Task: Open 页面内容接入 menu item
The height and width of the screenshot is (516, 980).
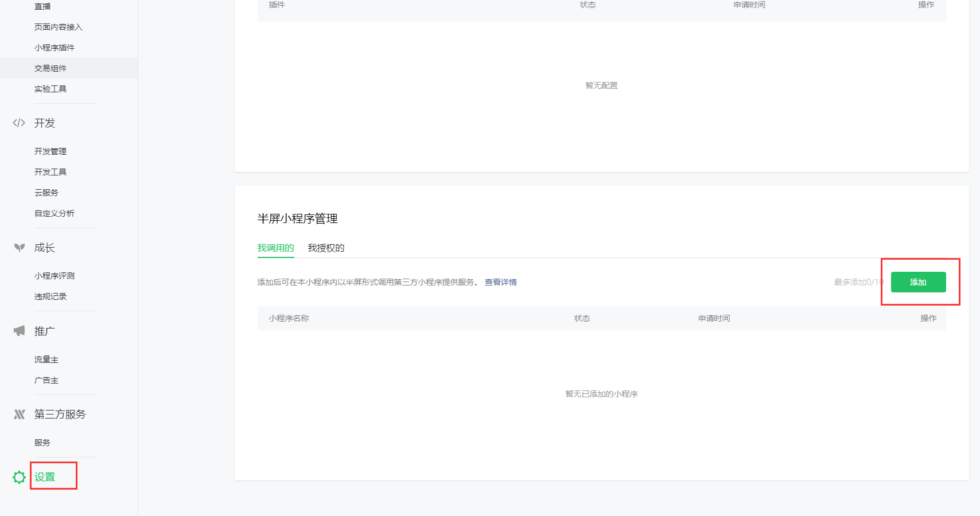Action: [59, 27]
